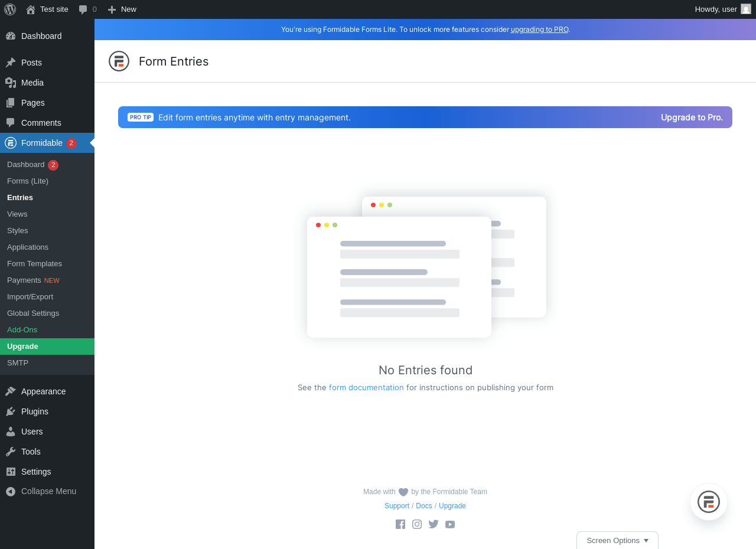Viewport: 756px width, 549px height.
Task: Click the Comments bubble icon in sidebar
Action: tap(11, 123)
